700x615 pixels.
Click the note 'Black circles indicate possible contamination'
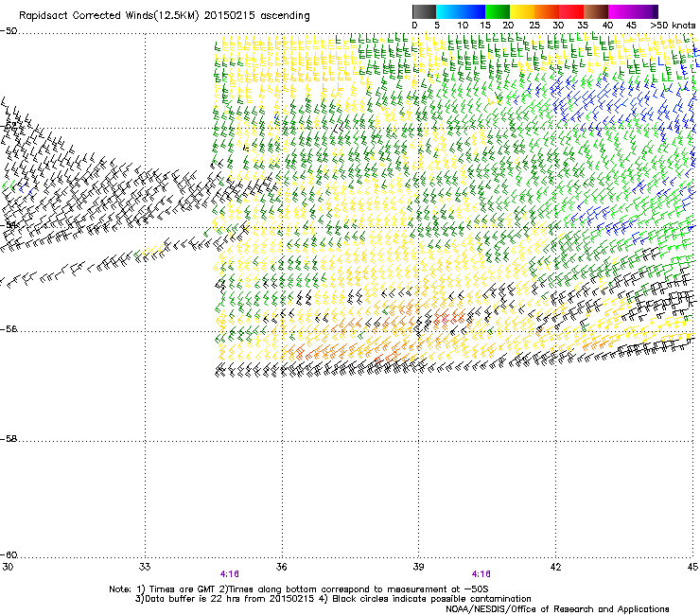[x=431, y=599]
